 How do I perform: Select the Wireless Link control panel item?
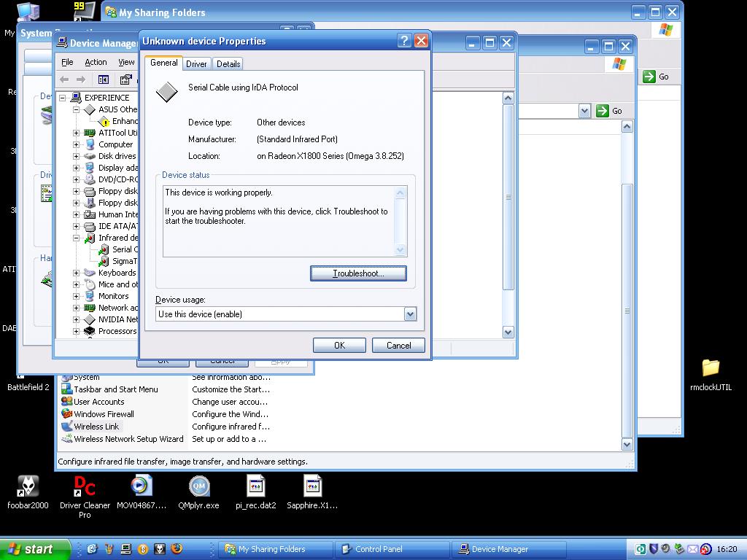[x=96, y=427]
